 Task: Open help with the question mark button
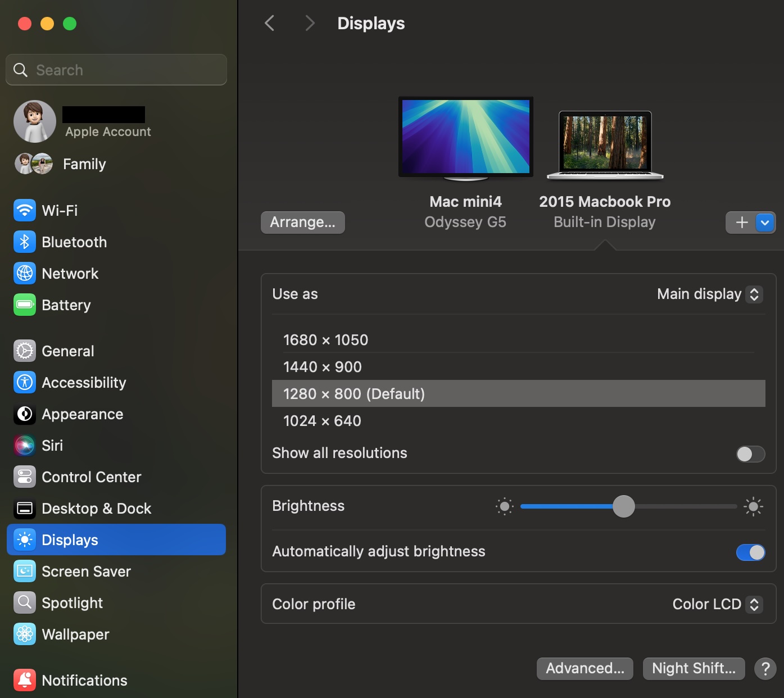click(765, 669)
